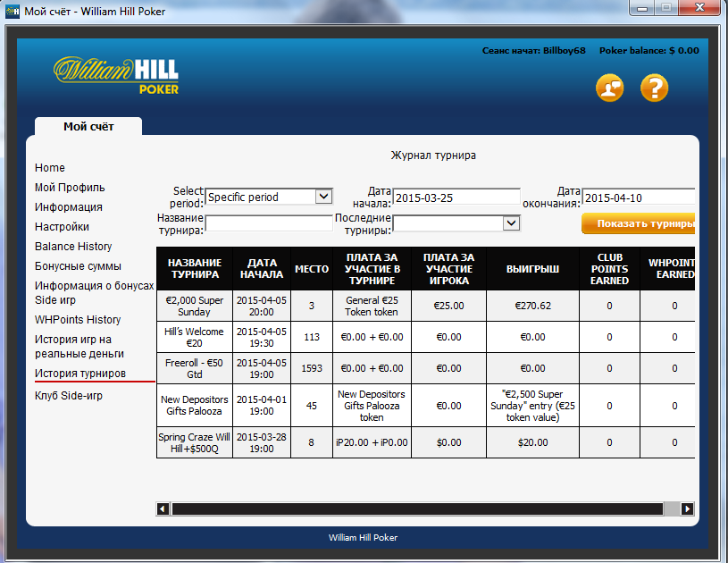Switch to the Мой счёт tab
Image resolution: width=728 pixels, height=563 pixels.
(x=88, y=126)
